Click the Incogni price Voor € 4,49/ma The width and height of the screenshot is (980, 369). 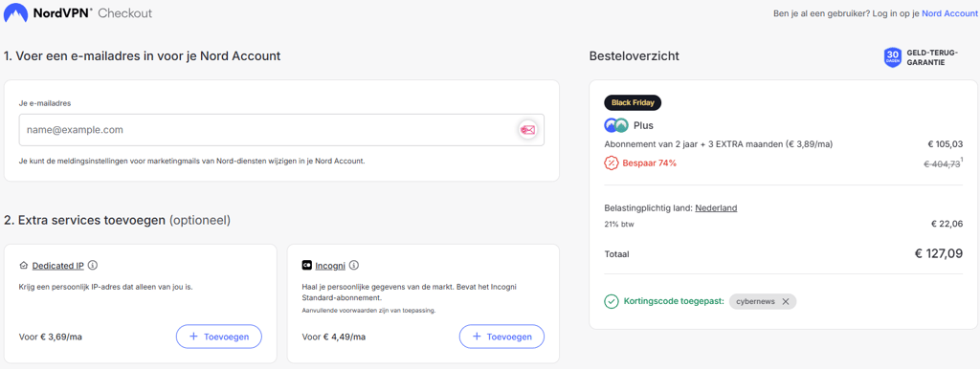[x=334, y=337]
